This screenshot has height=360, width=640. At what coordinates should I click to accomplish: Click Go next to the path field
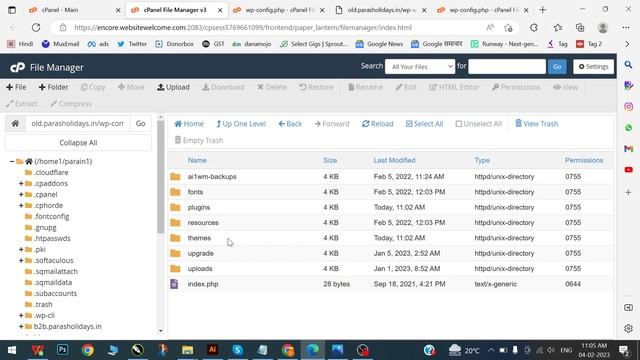[140, 123]
